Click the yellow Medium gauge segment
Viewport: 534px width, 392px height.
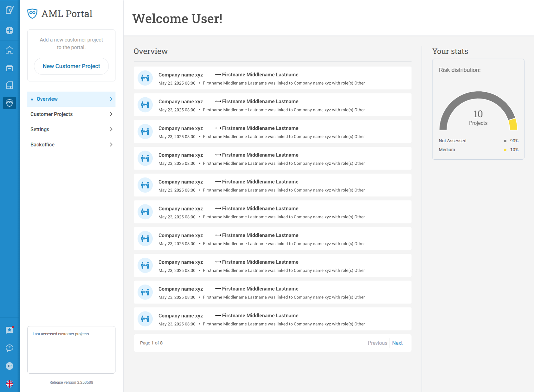(513, 124)
